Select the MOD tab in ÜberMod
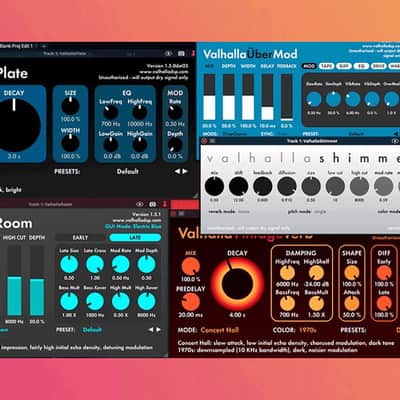This screenshot has width=400, height=400. click(x=309, y=66)
